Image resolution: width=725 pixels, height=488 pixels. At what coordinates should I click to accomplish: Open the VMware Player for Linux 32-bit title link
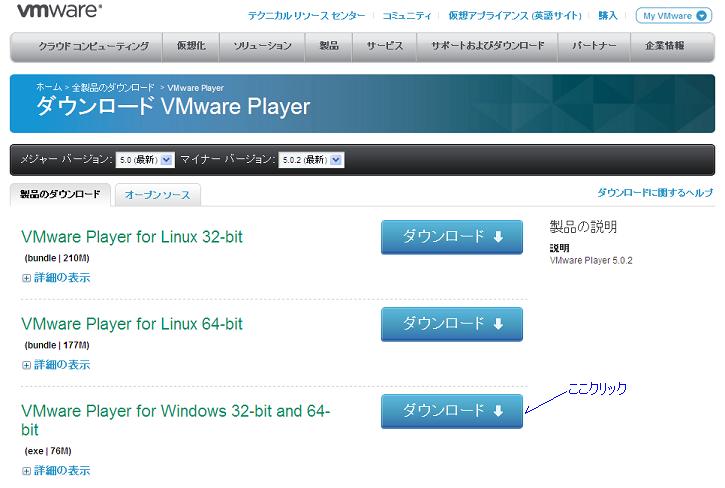tap(132, 237)
